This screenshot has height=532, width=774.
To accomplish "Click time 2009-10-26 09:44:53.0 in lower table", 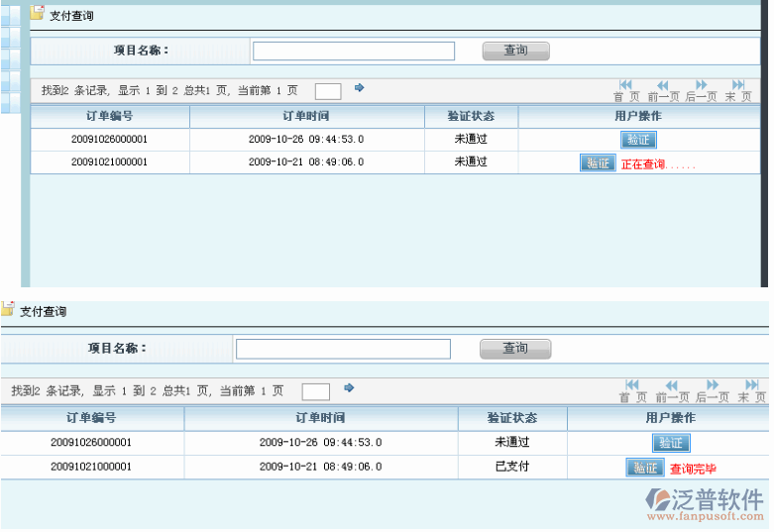I will (321, 443).
